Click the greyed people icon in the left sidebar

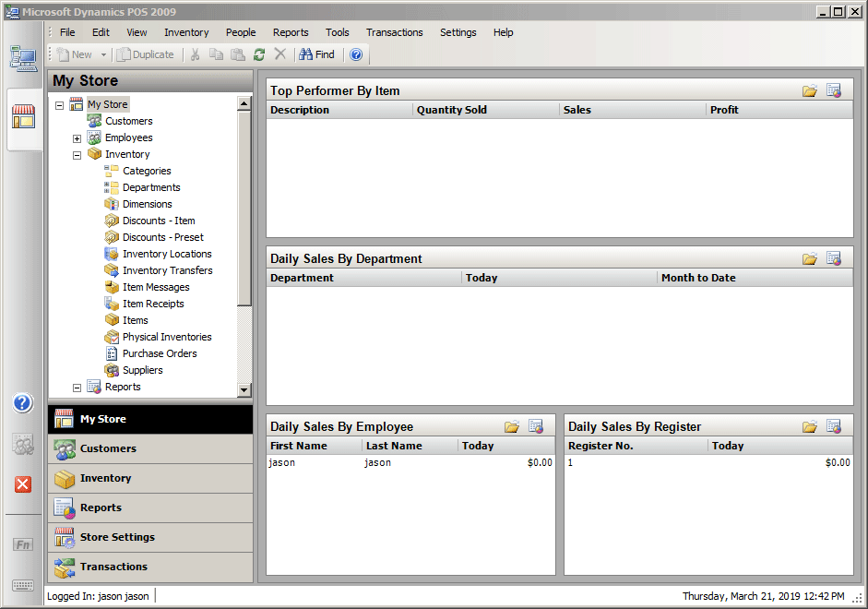[23, 444]
